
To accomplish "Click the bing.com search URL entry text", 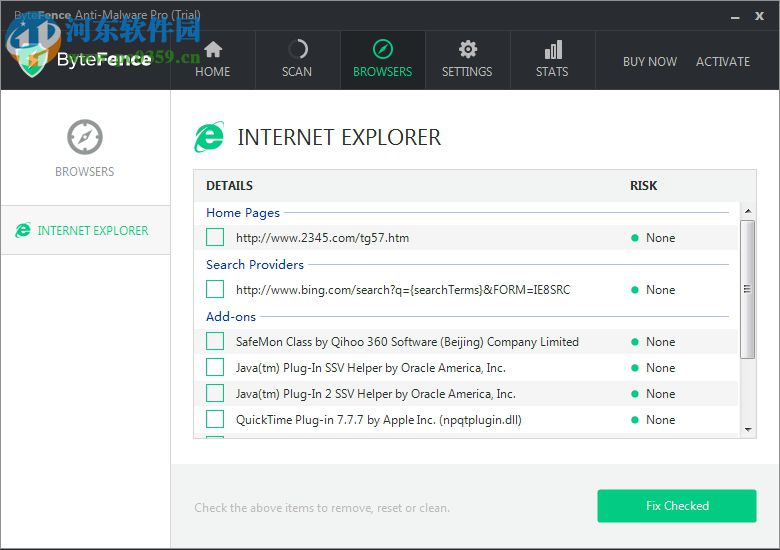I will coord(403,289).
